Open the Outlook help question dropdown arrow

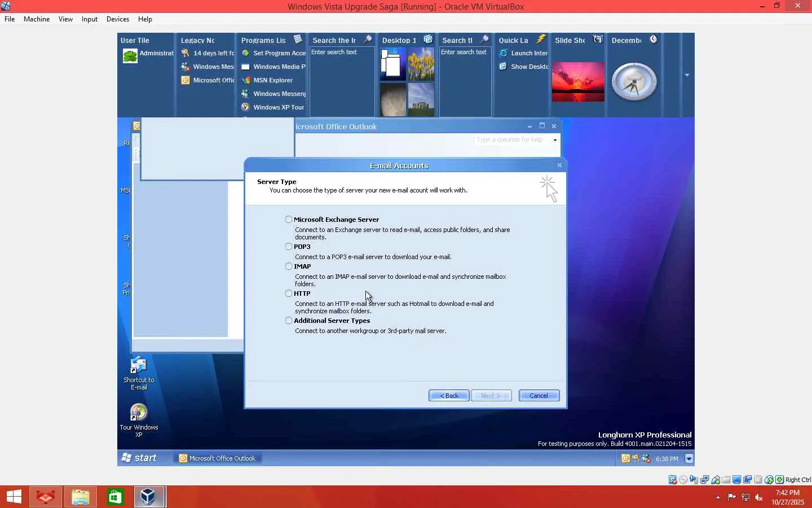coord(555,140)
